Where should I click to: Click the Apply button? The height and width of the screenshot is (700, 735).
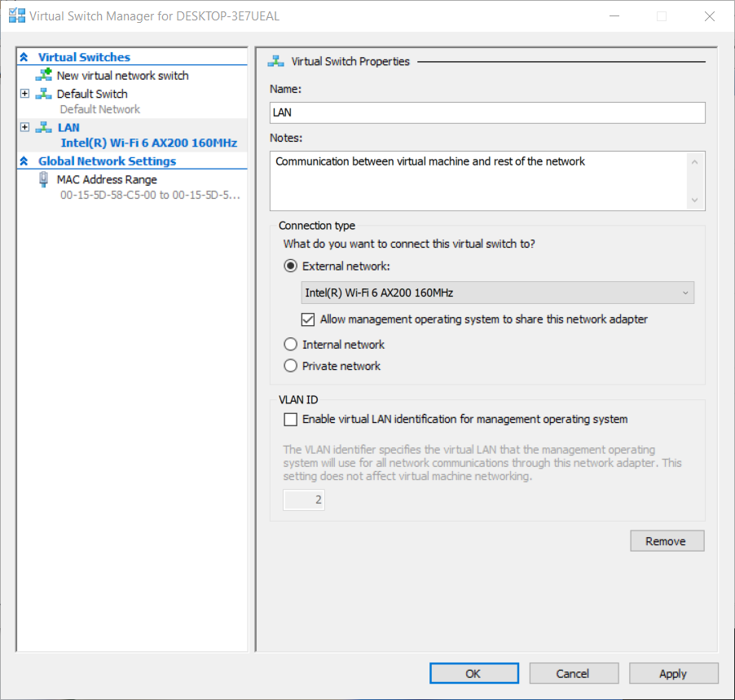tap(673, 673)
